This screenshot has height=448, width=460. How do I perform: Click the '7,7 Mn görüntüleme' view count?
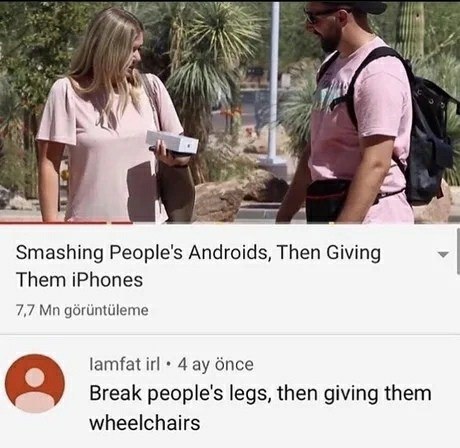click(x=82, y=310)
